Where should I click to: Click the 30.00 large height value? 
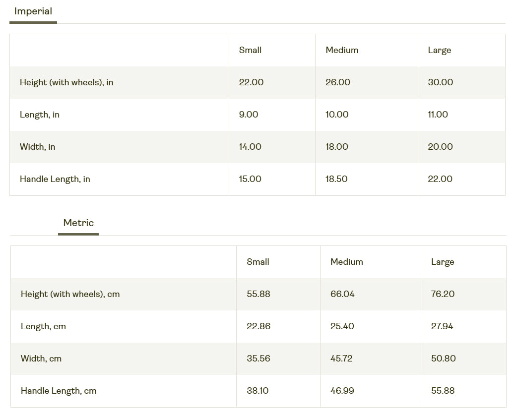pos(441,82)
